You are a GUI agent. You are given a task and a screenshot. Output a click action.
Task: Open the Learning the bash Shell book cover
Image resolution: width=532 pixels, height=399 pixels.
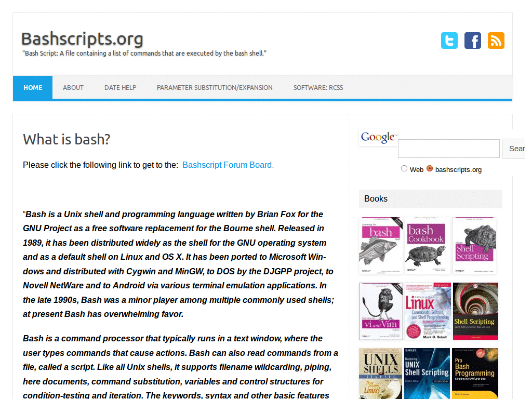coord(381,246)
